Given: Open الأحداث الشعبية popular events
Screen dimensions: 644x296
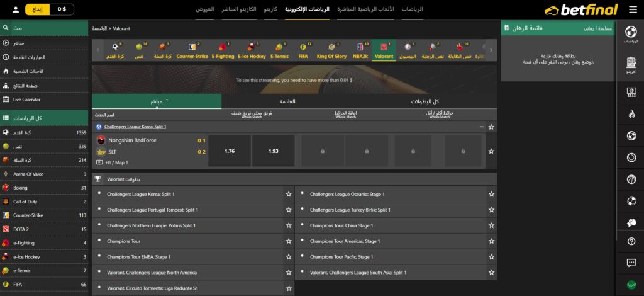Looking at the screenshot, I should pos(45,71).
